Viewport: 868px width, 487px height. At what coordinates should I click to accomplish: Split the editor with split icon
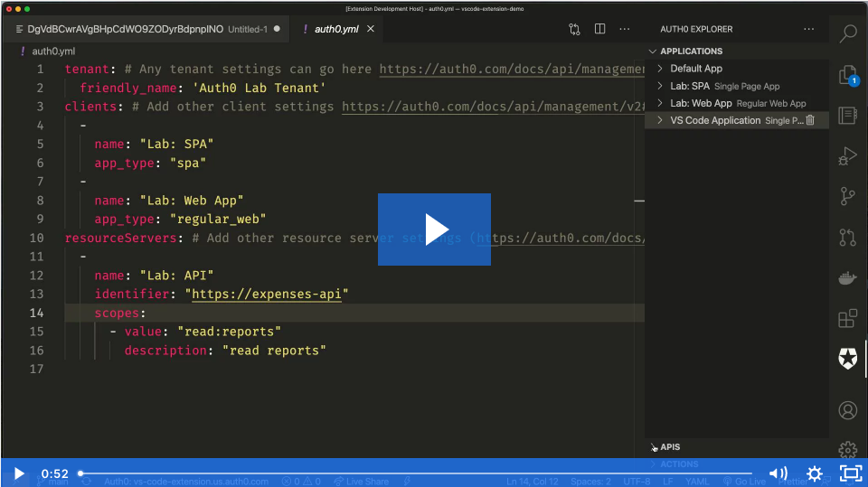(599, 29)
